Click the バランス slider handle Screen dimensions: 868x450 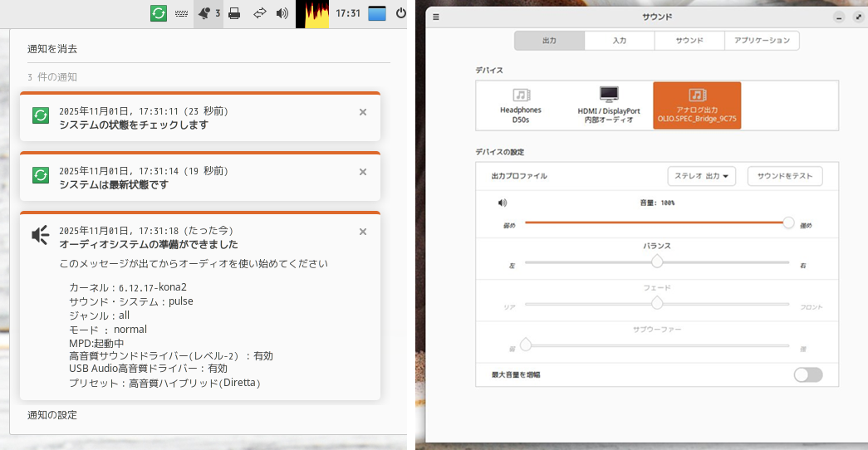657,262
